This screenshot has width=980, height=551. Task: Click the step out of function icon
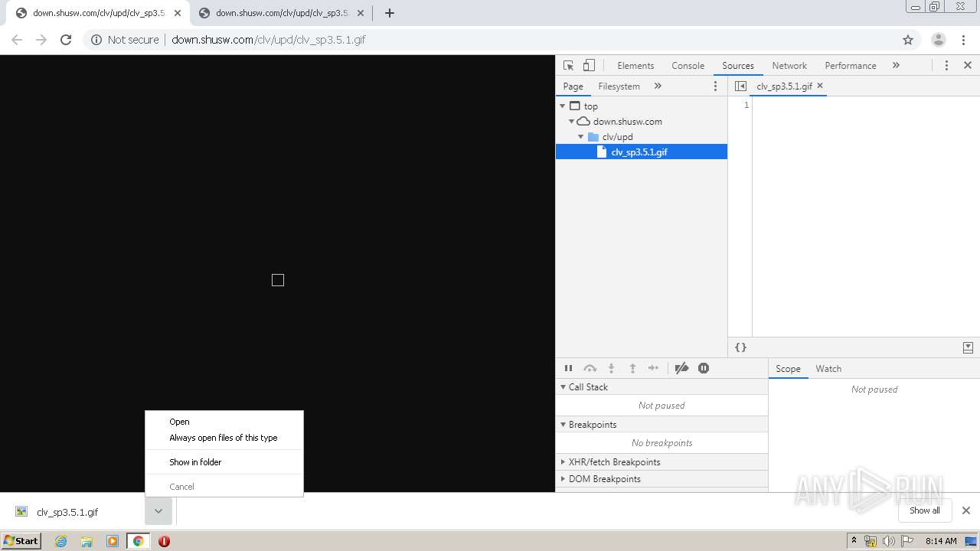632,369
